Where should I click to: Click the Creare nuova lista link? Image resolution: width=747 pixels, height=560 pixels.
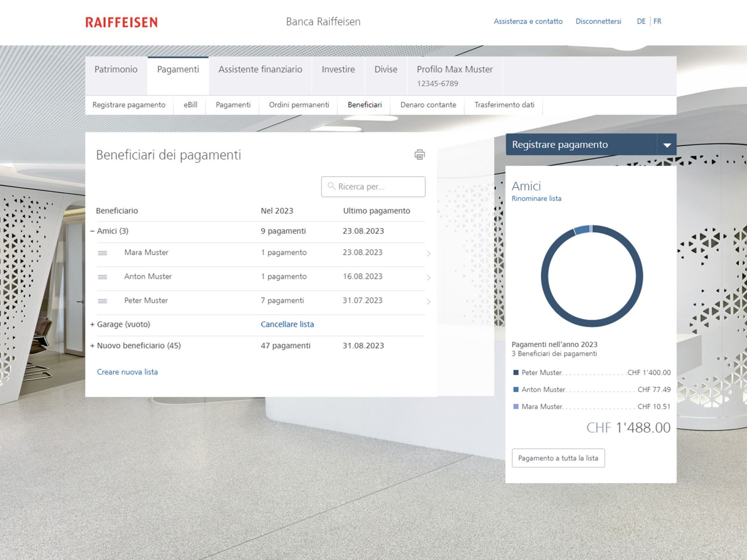(127, 372)
